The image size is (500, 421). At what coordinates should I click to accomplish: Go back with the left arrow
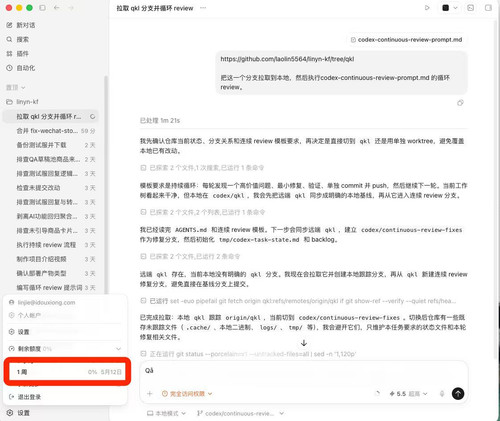[x=57, y=8]
